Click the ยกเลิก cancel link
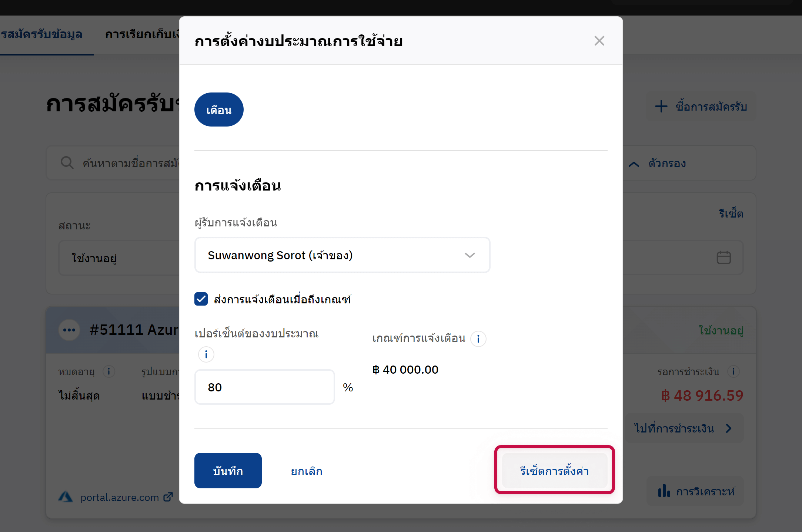The height and width of the screenshot is (532, 802). click(306, 471)
